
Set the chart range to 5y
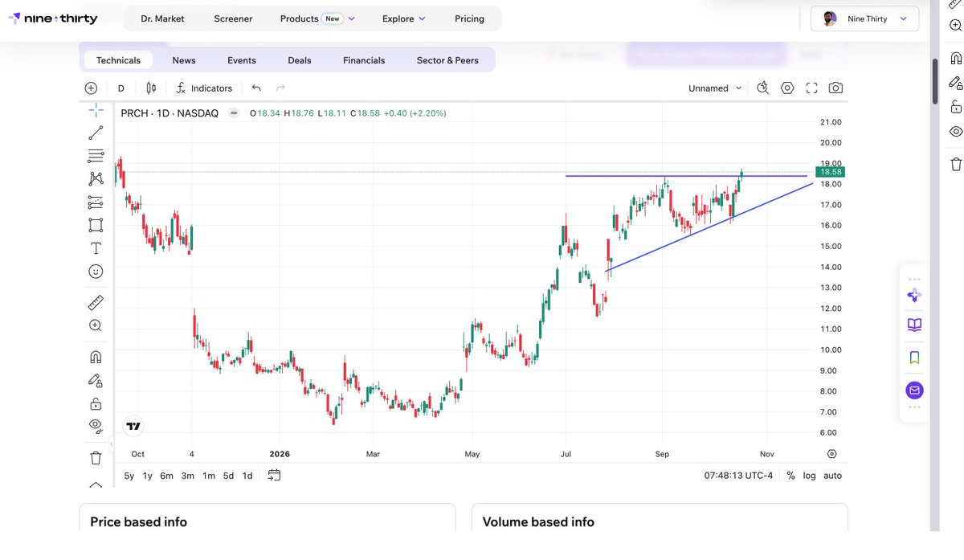click(x=129, y=476)
